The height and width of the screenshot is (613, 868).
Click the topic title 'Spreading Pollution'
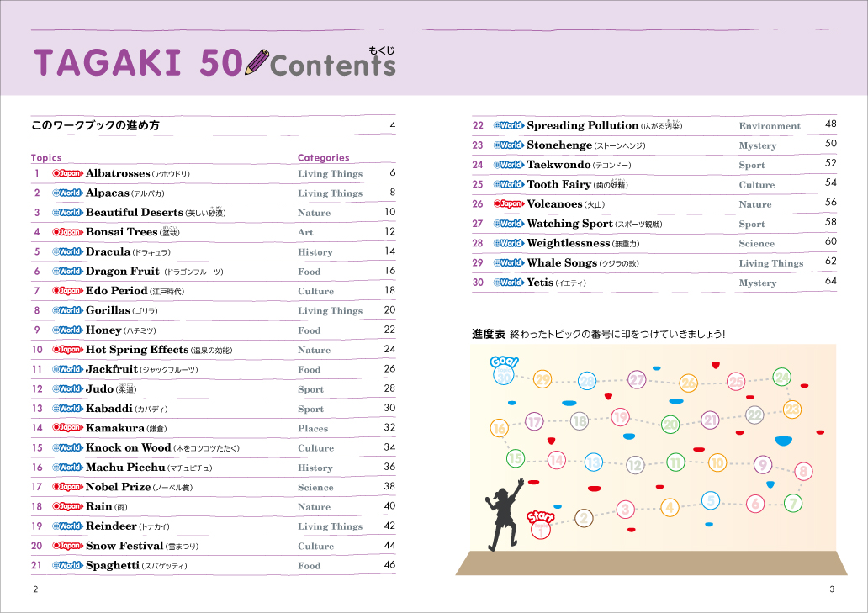pyautogui.click(x=583, y=125)
